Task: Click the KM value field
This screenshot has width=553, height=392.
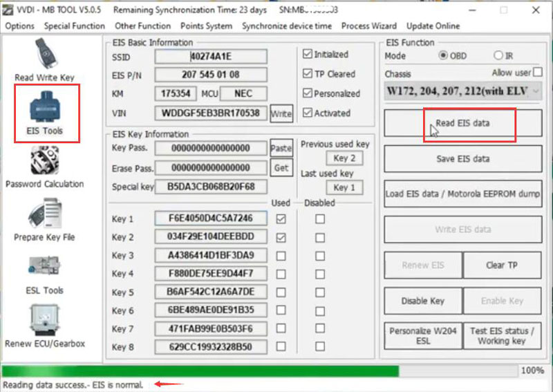Action: [176, 93]
